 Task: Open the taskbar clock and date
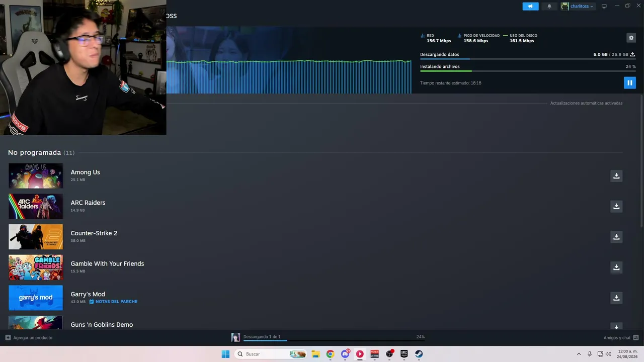pyautogui.click(x=627, y=354)
